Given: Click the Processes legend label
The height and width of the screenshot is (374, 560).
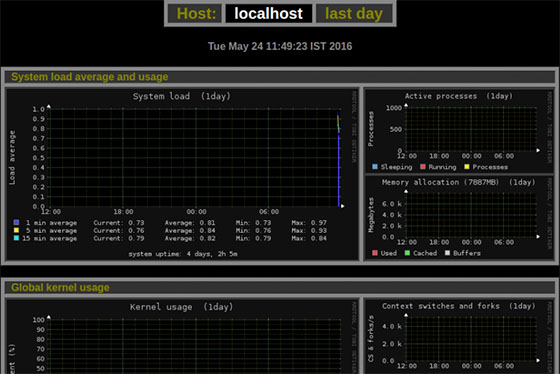Looking at the screenshot, I should [x=490, y=167].
